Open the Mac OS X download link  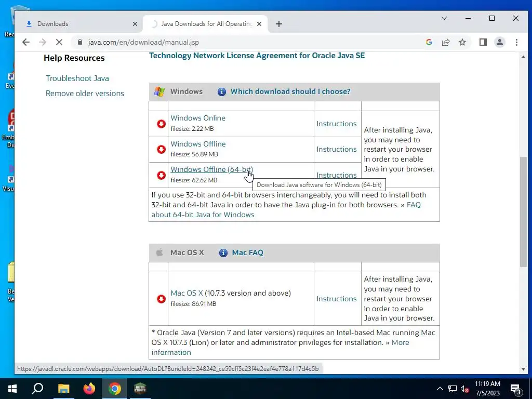click(x=187, y=293)
